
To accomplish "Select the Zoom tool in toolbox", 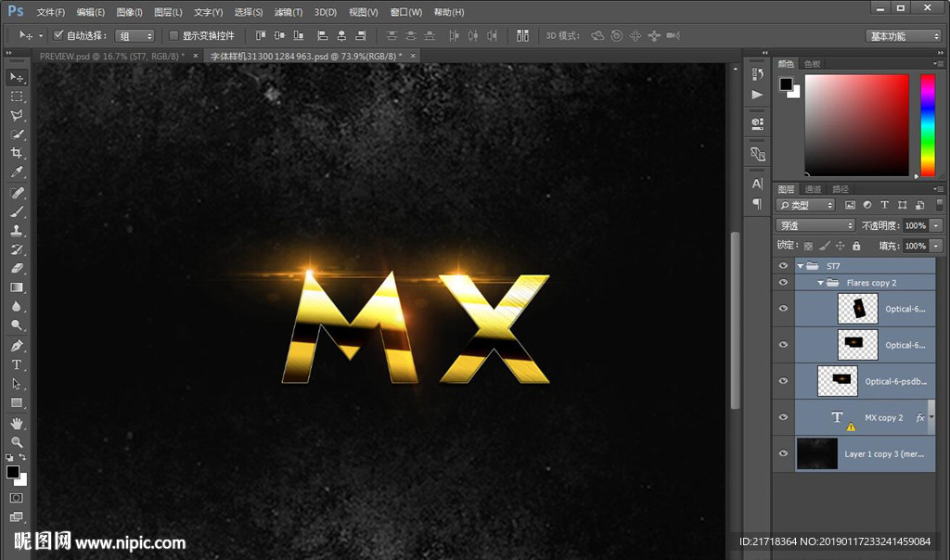I will click(17, 442).
